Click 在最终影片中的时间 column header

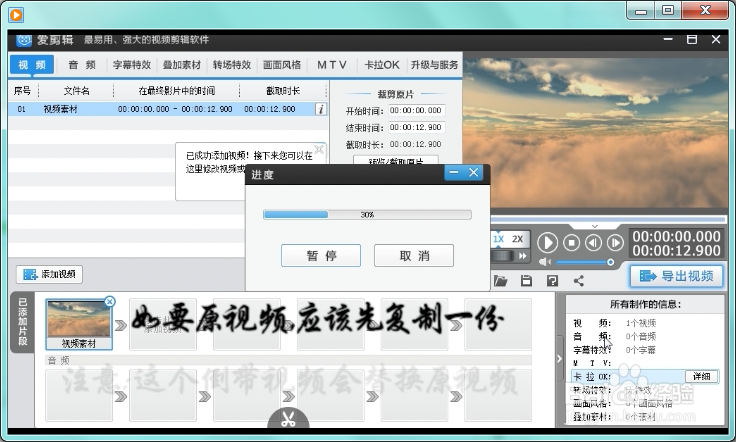pos(176,91)
